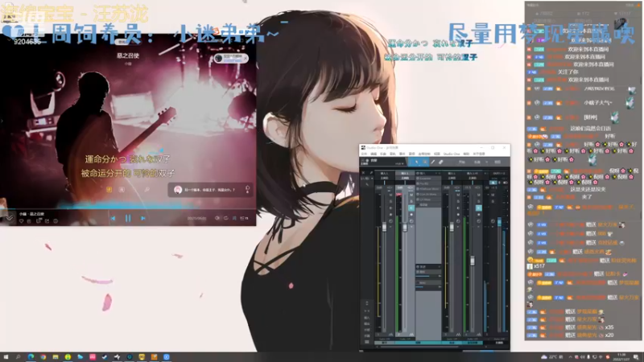The image size is (644, 362).
Task: Collapse the music player with the down chevron
Action: 10,218
